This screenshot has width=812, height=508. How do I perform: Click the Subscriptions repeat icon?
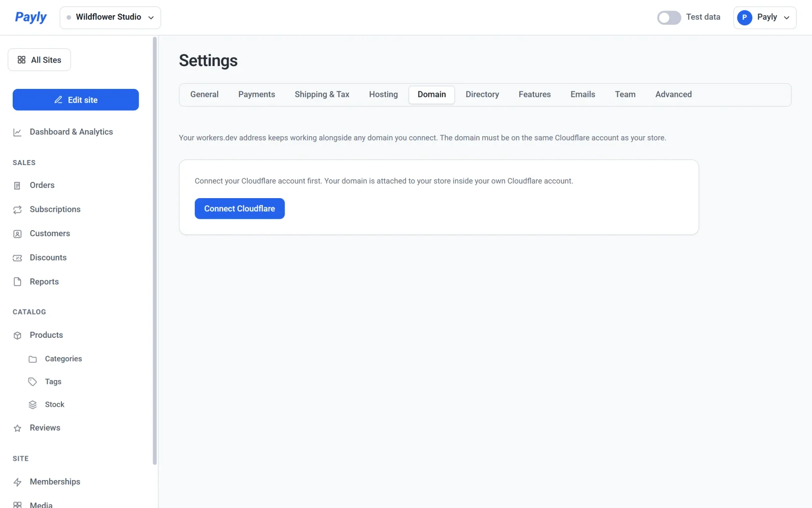[x=17, y=209]
